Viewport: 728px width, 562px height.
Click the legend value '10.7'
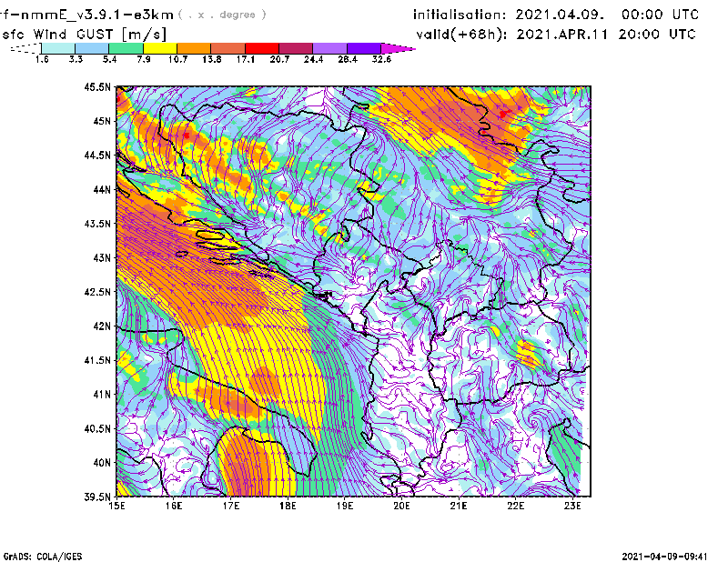pos(177,59)
